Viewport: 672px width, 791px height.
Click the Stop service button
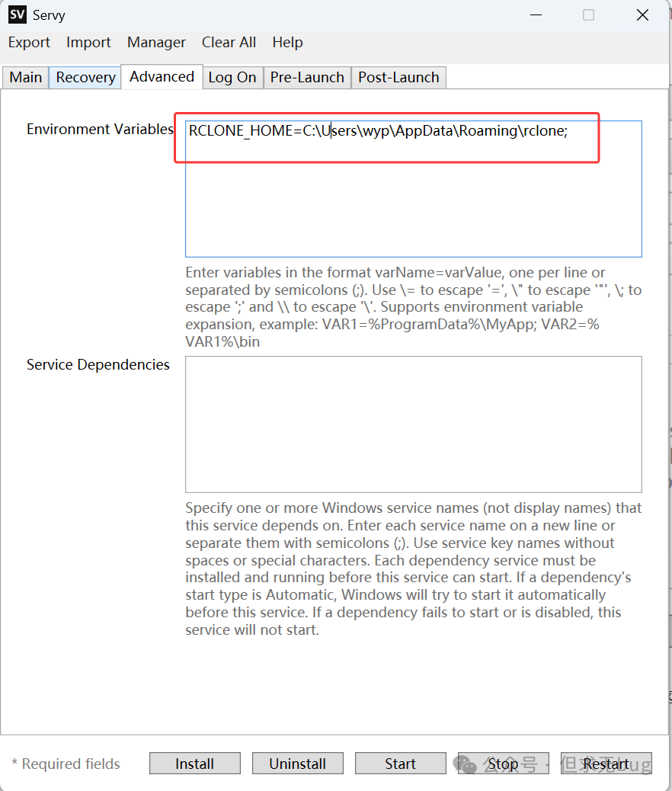click(x=503, y=764)
